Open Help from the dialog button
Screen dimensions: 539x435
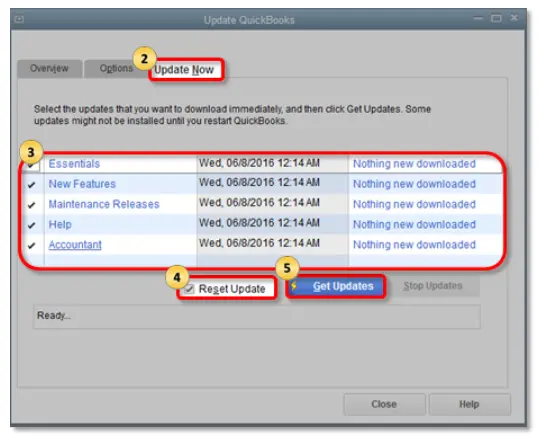point(469,404)
